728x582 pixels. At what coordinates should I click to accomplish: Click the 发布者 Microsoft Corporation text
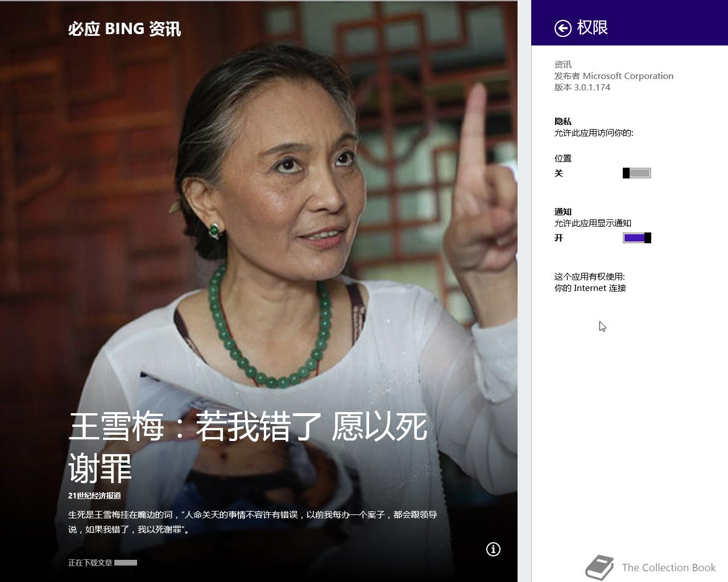click(x=614, y=76)
